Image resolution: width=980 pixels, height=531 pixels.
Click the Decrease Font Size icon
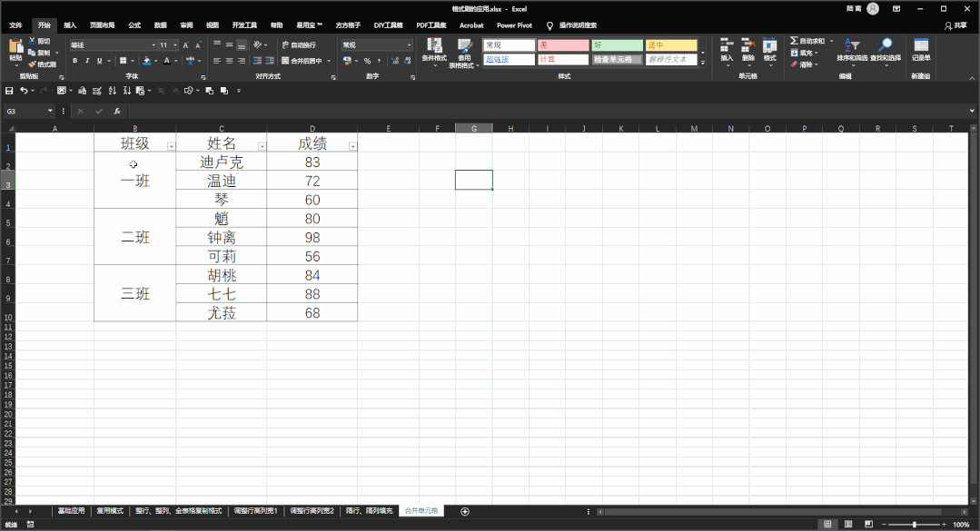198,45
